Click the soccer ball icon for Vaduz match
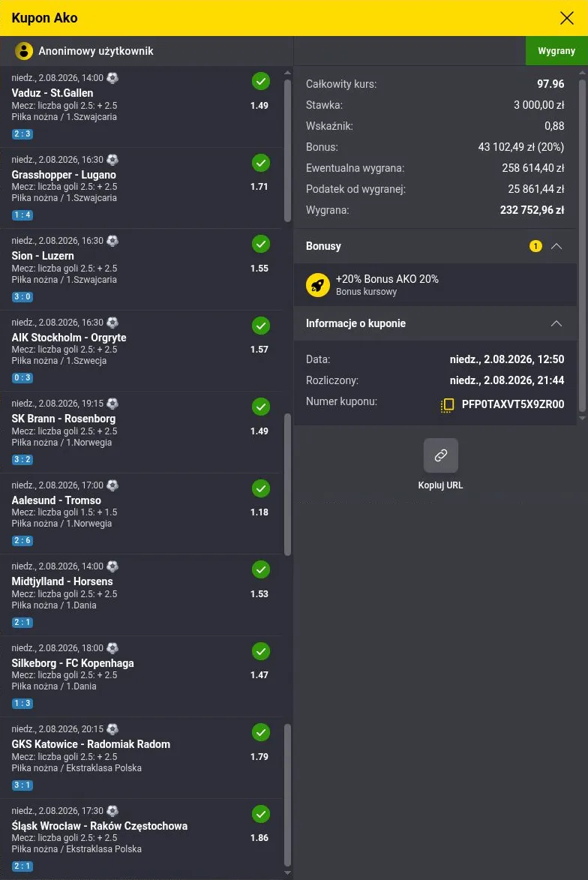This screenshot has width=588, height=880. point(112,78)
